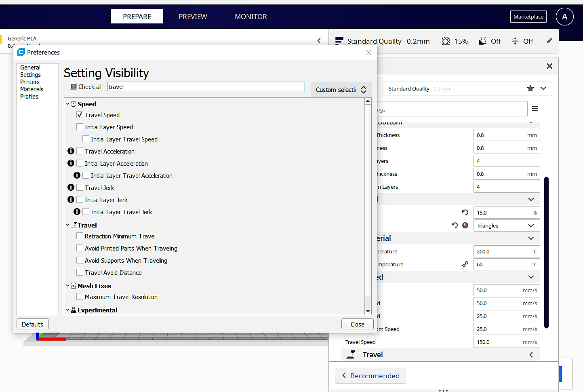Image resolution: width=583 pixels, height=392 pixels.
Task: Open account menu via avatar A icon
Action: click(x=564, y=17)
